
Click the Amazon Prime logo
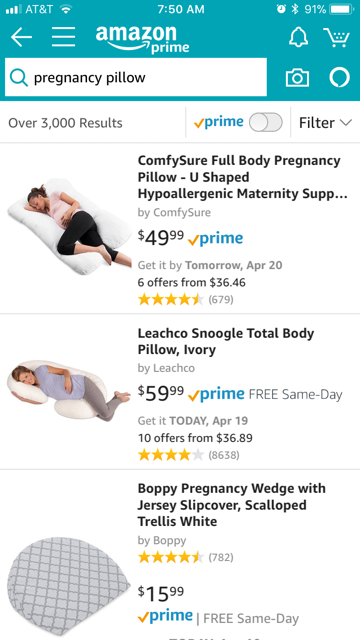pos(142,39)
